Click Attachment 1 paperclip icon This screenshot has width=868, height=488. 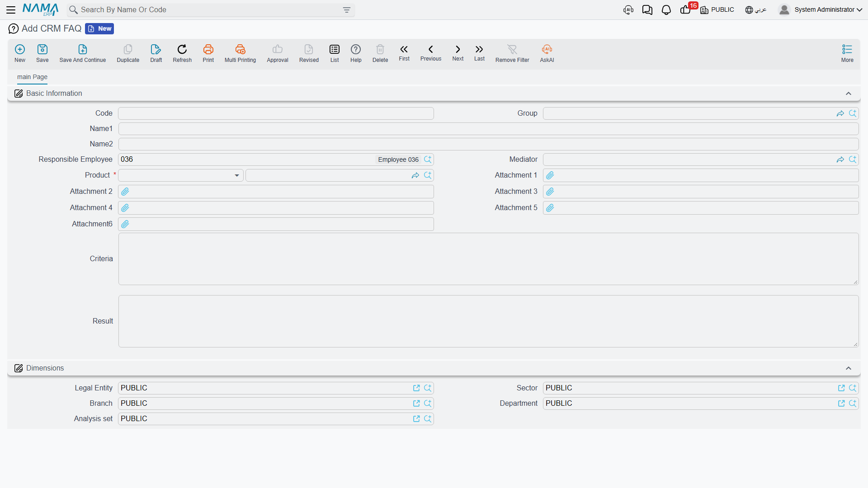tap(550, 175)
